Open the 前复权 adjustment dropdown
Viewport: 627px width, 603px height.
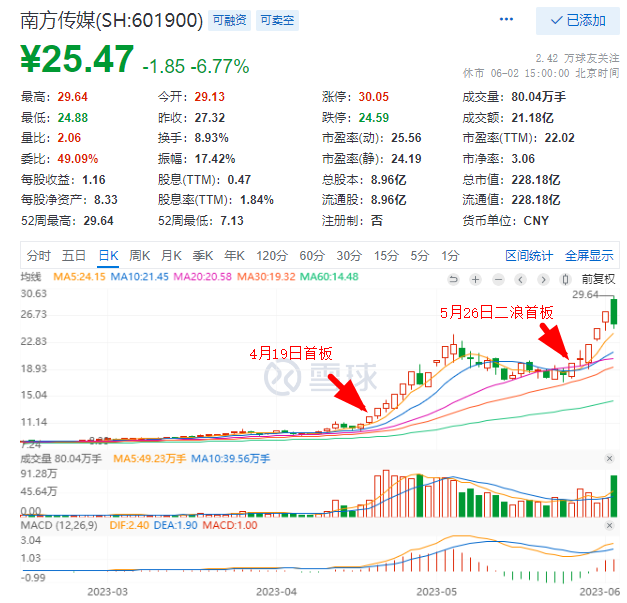[598, 279]
